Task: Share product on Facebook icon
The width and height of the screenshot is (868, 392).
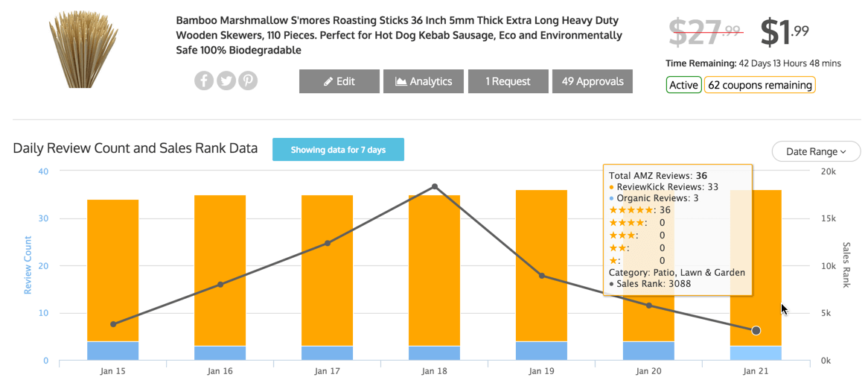Action: tap(204, 81)
